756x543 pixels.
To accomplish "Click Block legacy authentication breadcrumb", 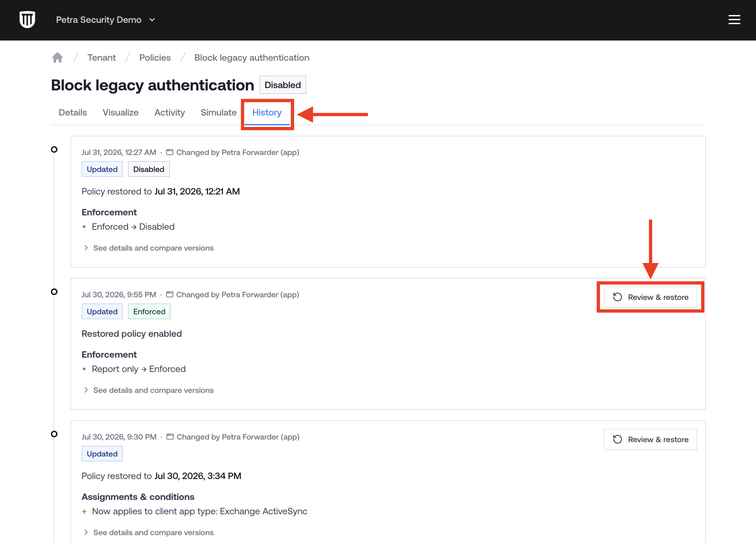I will click(252, 58).
